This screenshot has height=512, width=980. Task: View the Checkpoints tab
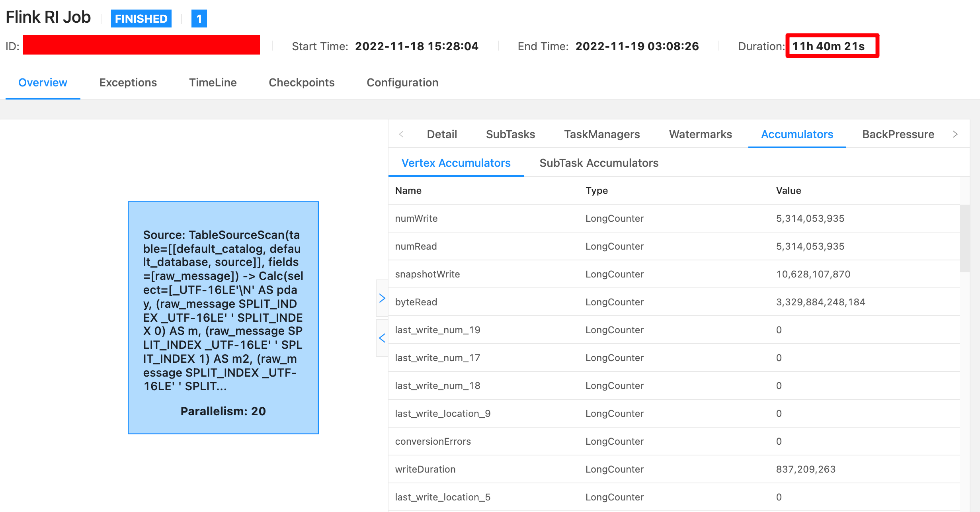click(301, 82)
